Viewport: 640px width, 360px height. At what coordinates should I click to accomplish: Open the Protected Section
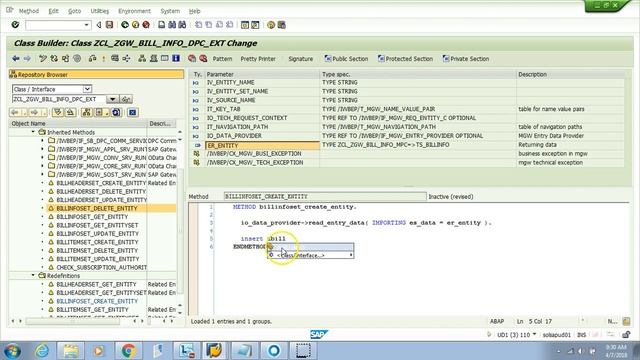405,59
